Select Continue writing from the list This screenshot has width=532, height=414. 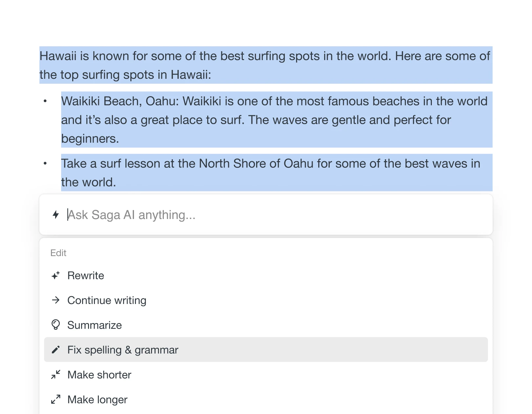(x=107, y=300)
